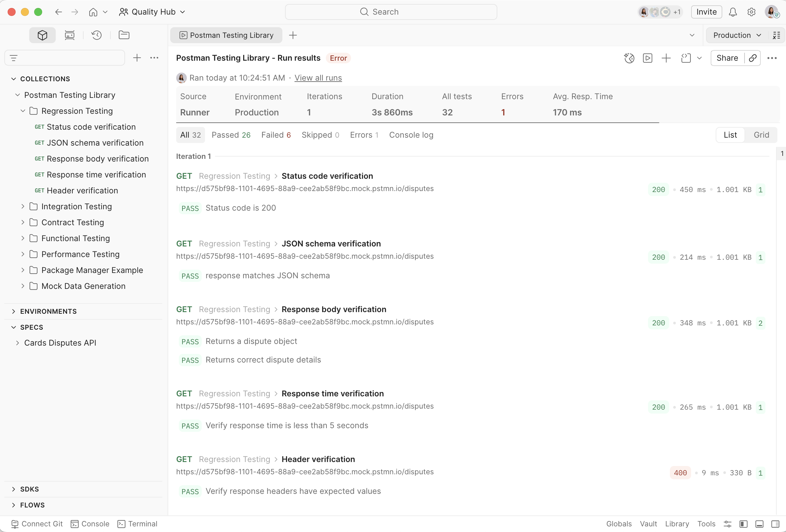The width and height of the screenshot is (786, 532).
Task: Select the Failed 6 tab
Action: [x=276, y=135]
